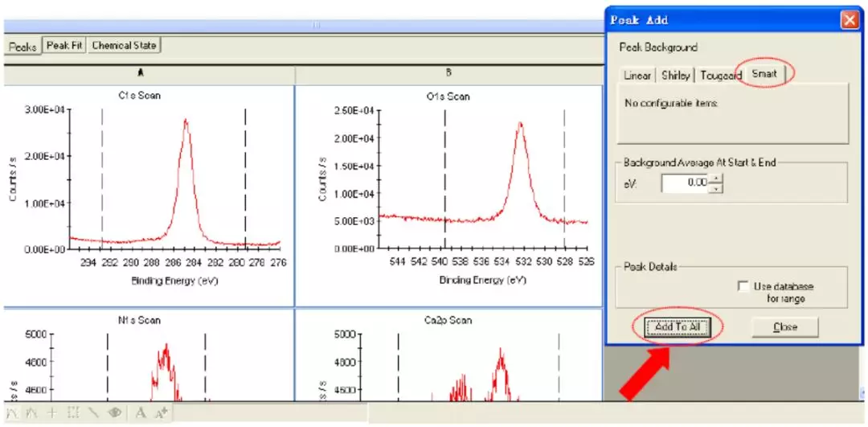Image resolution: width=868 pixels, height=427 pixels.
Task: Decrease the eV value with down arrow
Action: click(x=716, y=188)
